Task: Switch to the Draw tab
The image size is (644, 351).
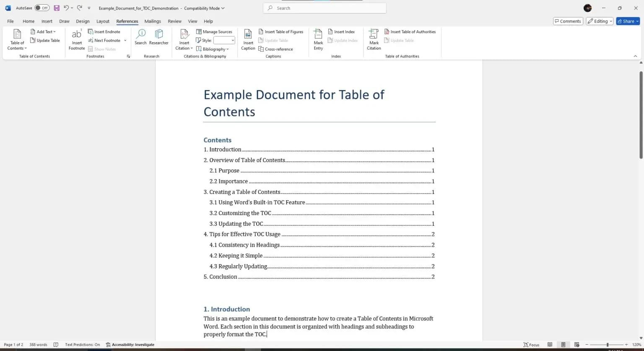Action: (x=64, y=21)
